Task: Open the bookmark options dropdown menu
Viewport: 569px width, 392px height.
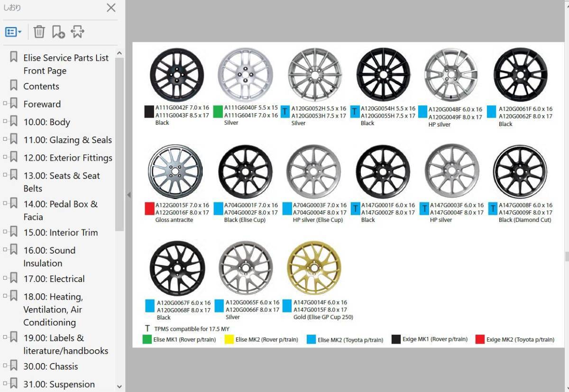Action: pyautogui.click(x=13, y=32)
